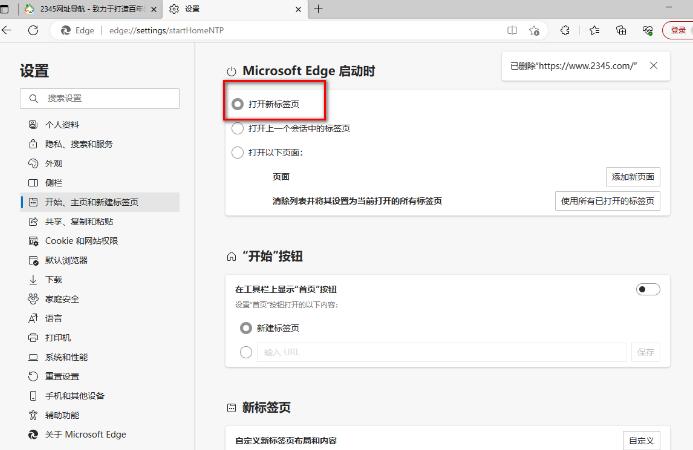Open 外观 appearance settings

click(100, 164)
